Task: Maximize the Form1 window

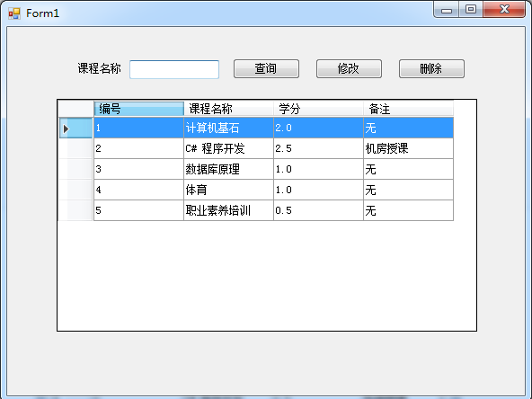Action: (471, 9)
